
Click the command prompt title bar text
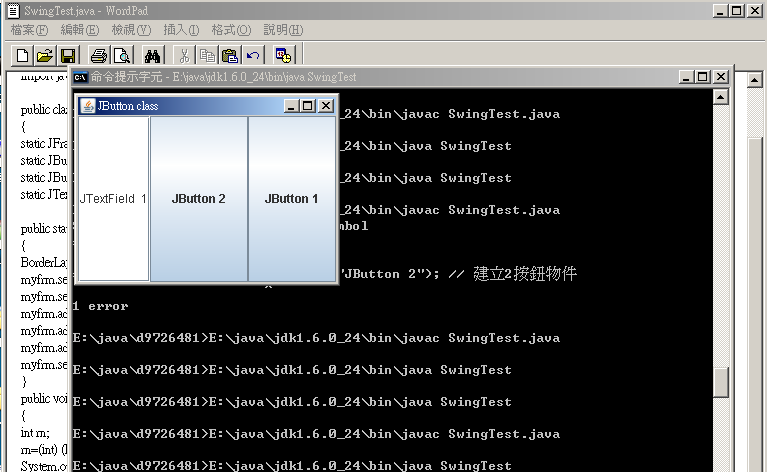224,77
